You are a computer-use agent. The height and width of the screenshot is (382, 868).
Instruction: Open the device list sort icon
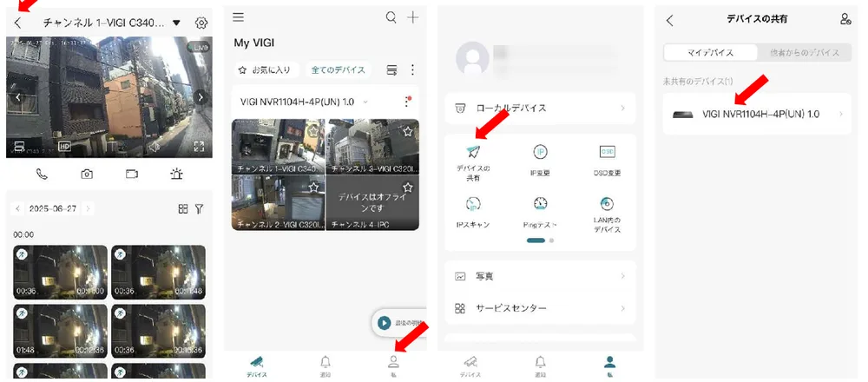392,69
